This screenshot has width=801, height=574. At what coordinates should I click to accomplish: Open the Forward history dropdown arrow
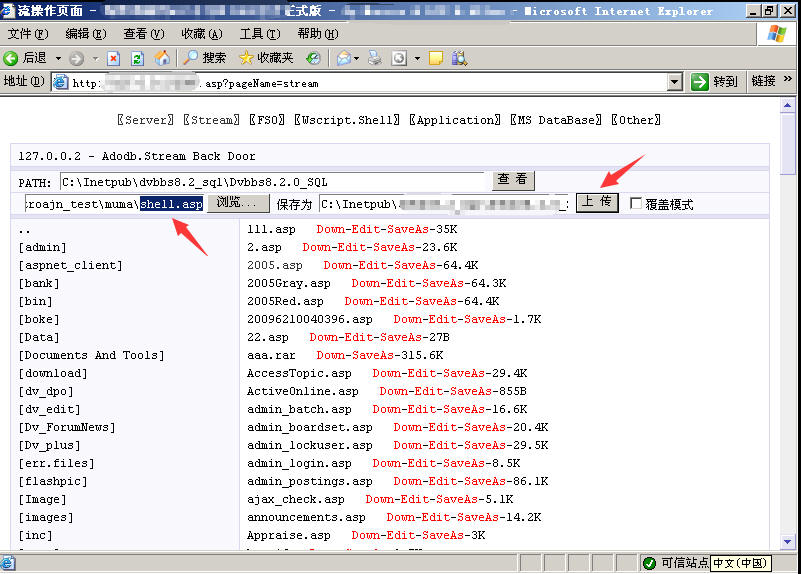(96, 59)
